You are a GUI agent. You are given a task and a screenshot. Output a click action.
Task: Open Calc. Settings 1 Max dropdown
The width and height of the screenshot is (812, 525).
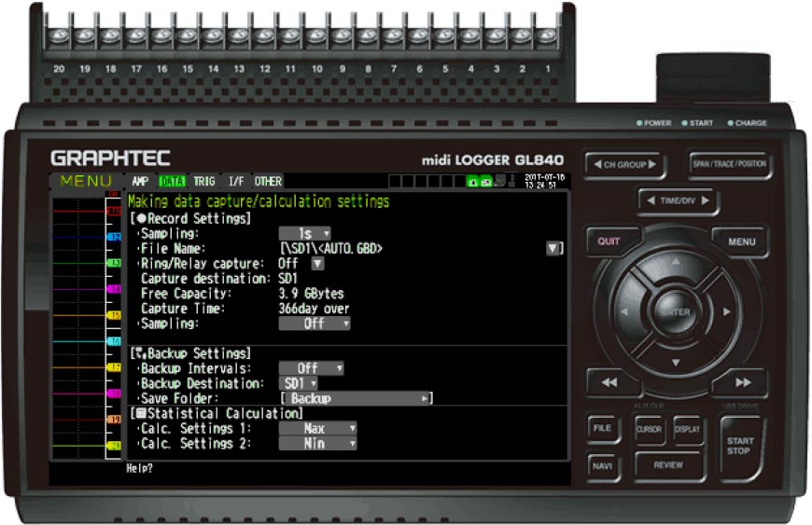point(317,428)
